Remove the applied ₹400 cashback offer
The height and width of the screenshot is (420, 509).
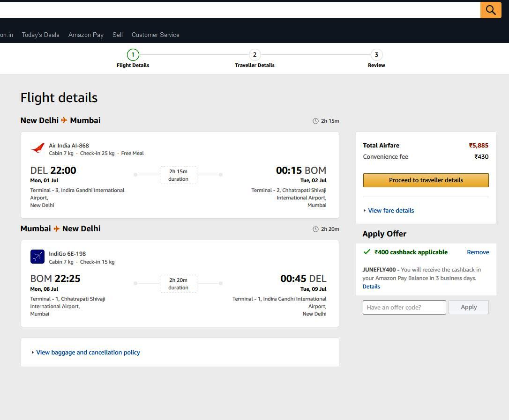coord(478,252)
